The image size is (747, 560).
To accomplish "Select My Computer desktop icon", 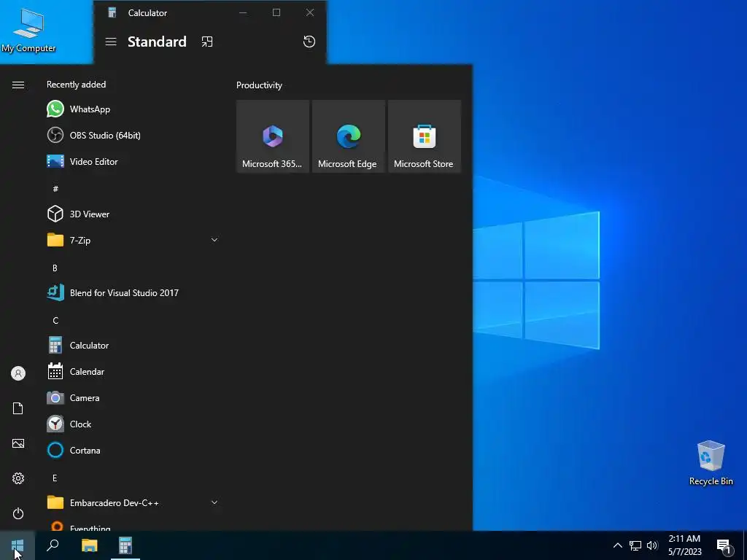I will point(28,30).
